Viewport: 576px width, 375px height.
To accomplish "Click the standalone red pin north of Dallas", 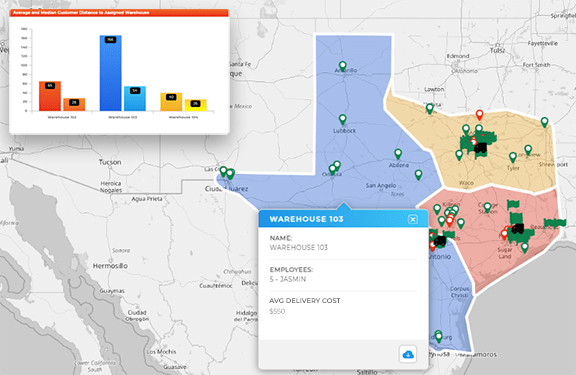I will coord(479,115).
